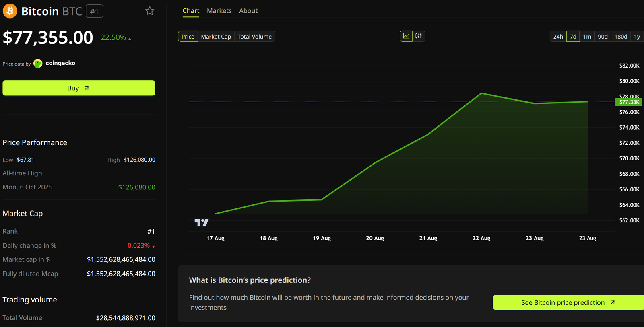Click the coingecko link text
Image resolution: width=644 pixels, height=327 pixels.
[x=60, y=63]
